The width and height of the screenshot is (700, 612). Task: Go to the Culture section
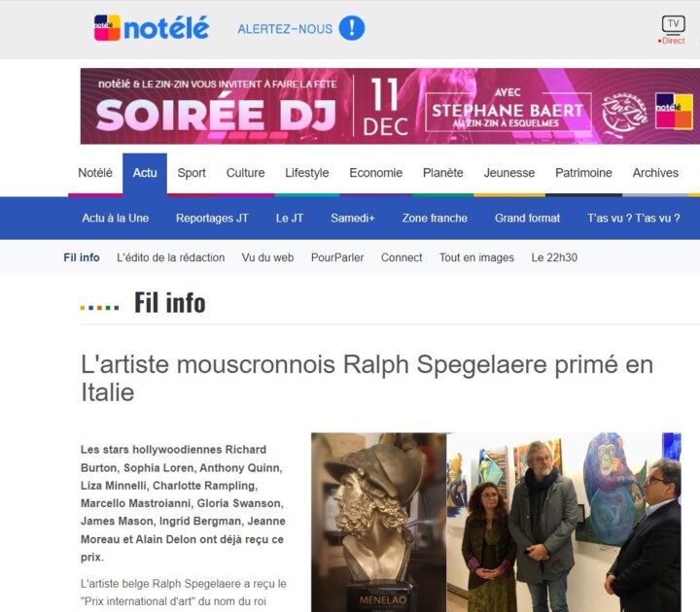coord(246,173)
